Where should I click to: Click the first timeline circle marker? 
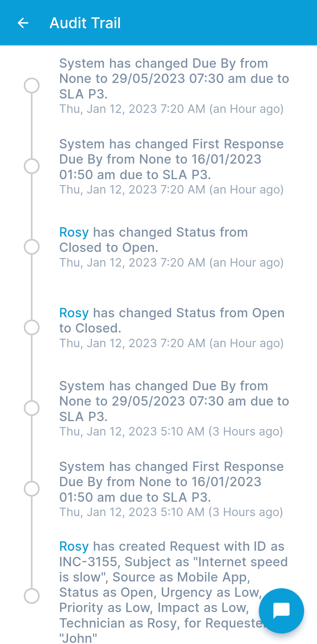(32, 86)
